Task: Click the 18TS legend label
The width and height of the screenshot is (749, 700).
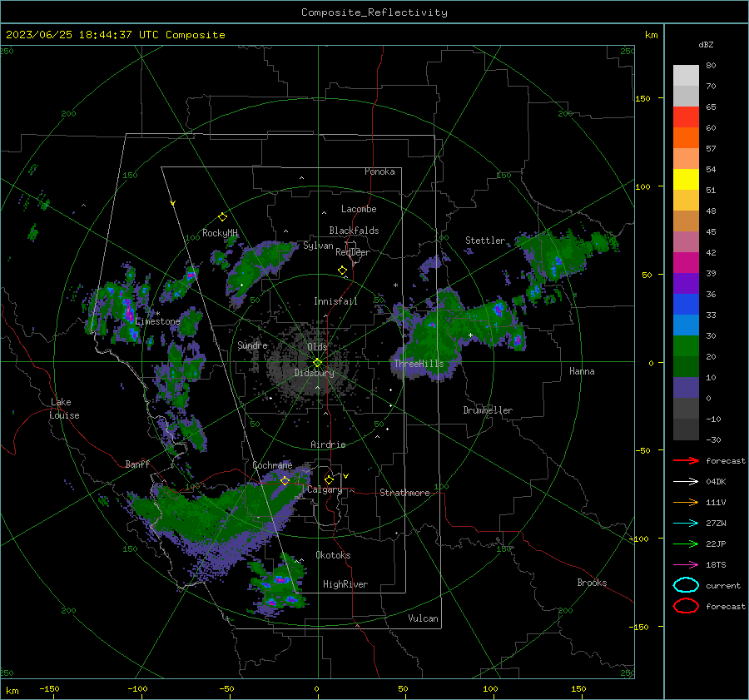Action: click(x=716, y=565)
